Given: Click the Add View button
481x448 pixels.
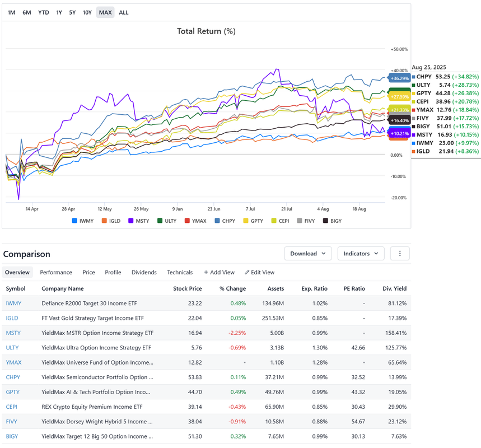Looking at the screenshot, I should 220,272.
